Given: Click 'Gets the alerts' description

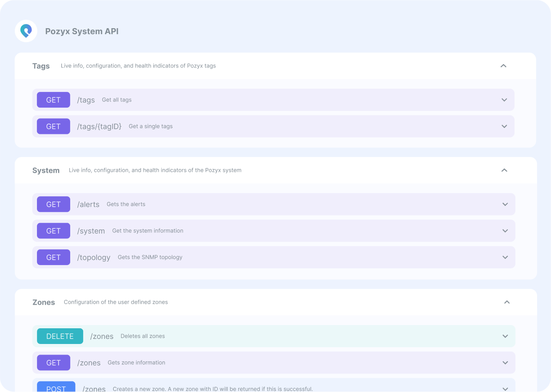Looking at the screenshot, I should click(126, 204).
